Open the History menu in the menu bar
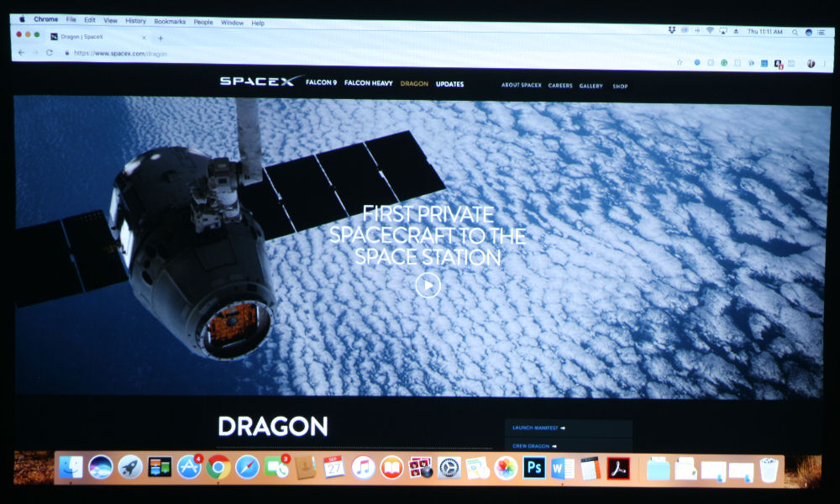The image size is (840, 504). click(x=135, y=20)
